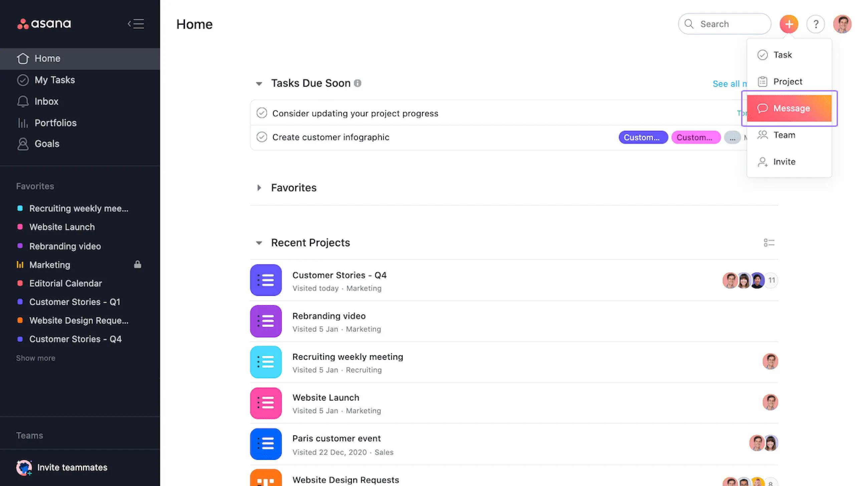
Task: Switch Recent Projects to list view icon
Action: (769, 243)
